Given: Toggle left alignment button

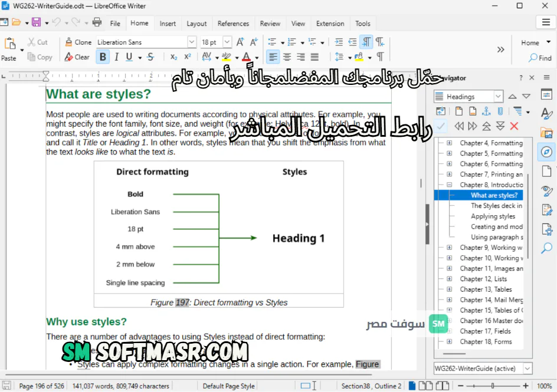Looking at the screenshot, I should tap(273, 57).
